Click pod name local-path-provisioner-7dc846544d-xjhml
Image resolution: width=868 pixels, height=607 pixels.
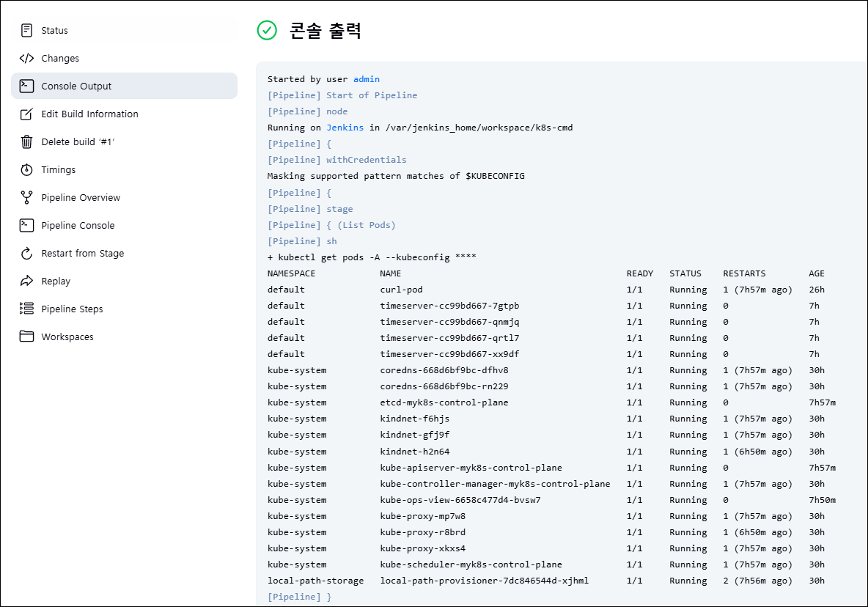point(485,581)
